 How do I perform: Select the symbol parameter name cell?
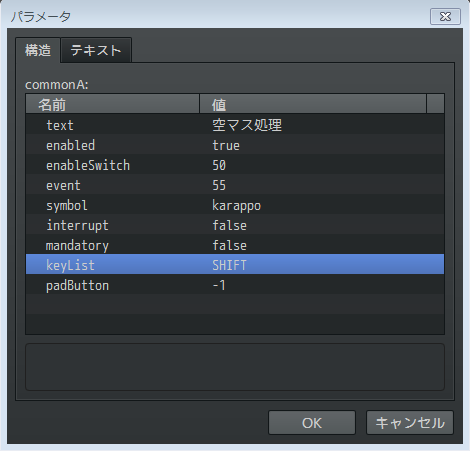tap(113, 205)
